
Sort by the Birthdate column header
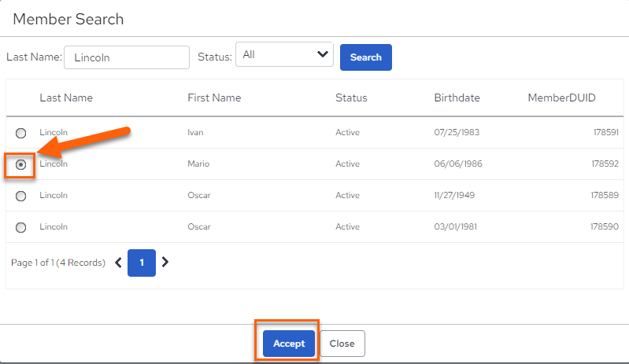[457, 97]
